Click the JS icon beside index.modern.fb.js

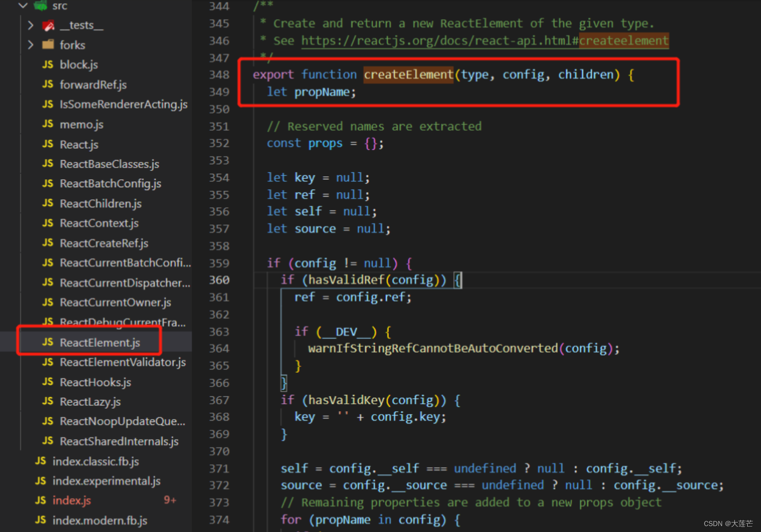click(41, 520)
